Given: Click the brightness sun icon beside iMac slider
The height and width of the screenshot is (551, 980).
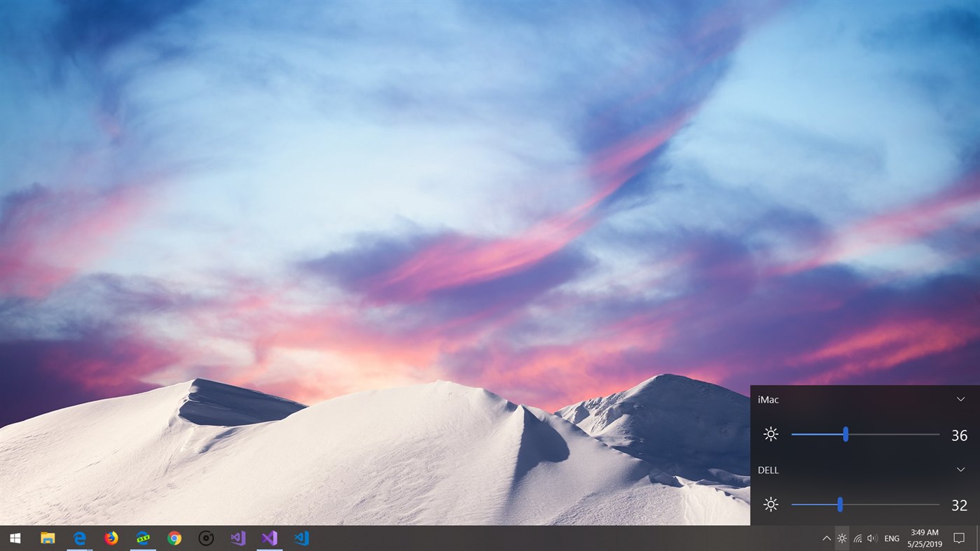Looking at the screenshot, I should pyautogui.click(x=771, y=434).
